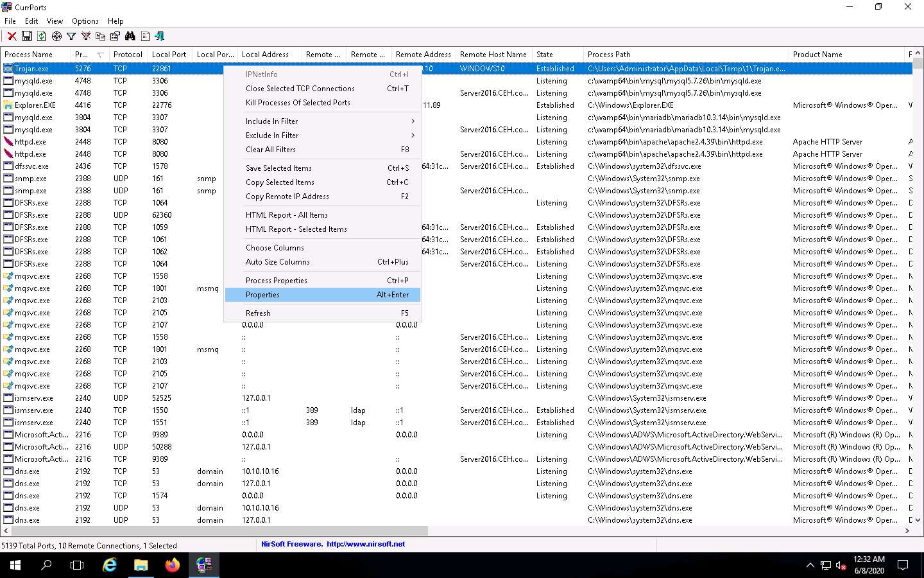Viewport: 924px width, 578px height.
Task: Select the Explorer.EXE row
Action: point(457,105)
